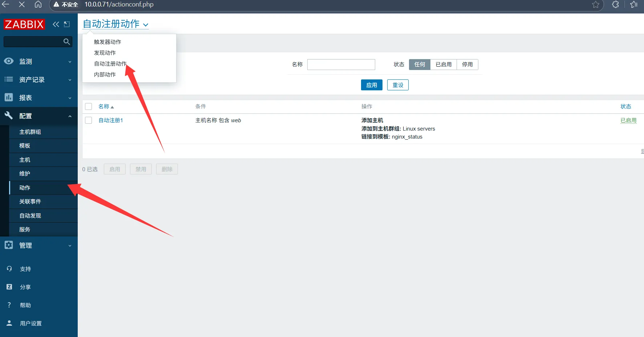Stop page loading with the X icon
The width and height of the screenshot is (644, 337).
point(22,4)
